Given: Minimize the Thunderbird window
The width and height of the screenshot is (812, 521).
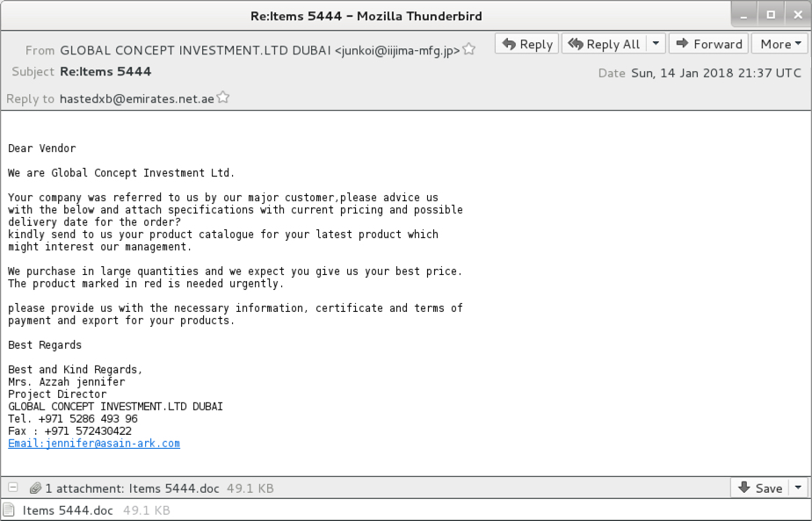Looking at the screenshot, I should pyautogui.click(x=744, y=15).
